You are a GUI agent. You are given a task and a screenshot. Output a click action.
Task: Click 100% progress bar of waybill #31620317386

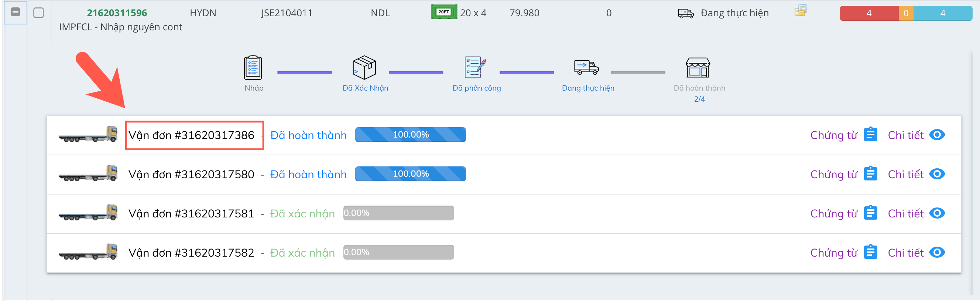coord(410,135)
